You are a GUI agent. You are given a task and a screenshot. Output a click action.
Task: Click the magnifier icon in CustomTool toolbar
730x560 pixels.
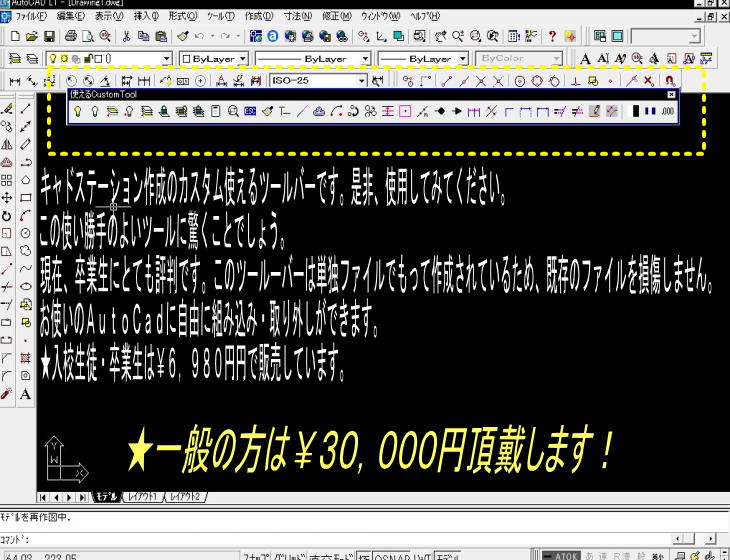(x=233, y=111)
